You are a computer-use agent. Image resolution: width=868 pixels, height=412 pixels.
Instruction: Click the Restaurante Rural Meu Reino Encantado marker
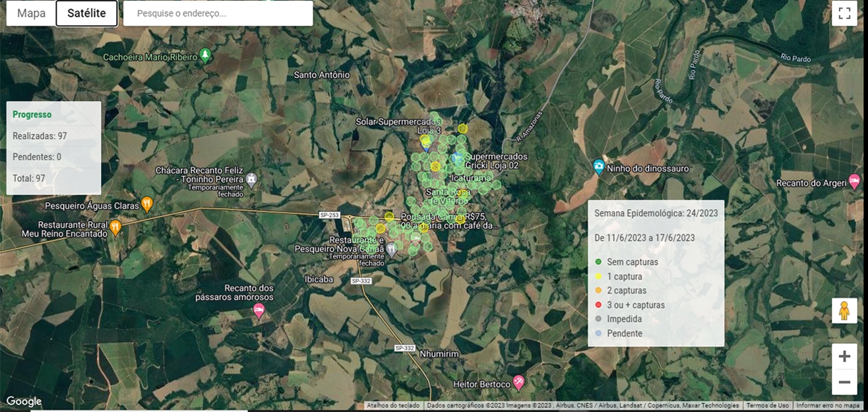coord(116,228)
